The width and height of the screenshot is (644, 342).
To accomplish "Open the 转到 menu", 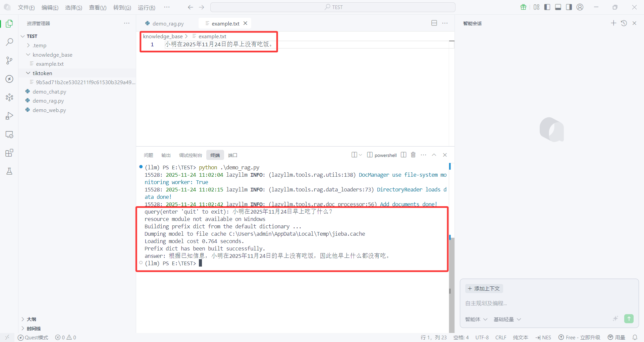I will (122, 7).
